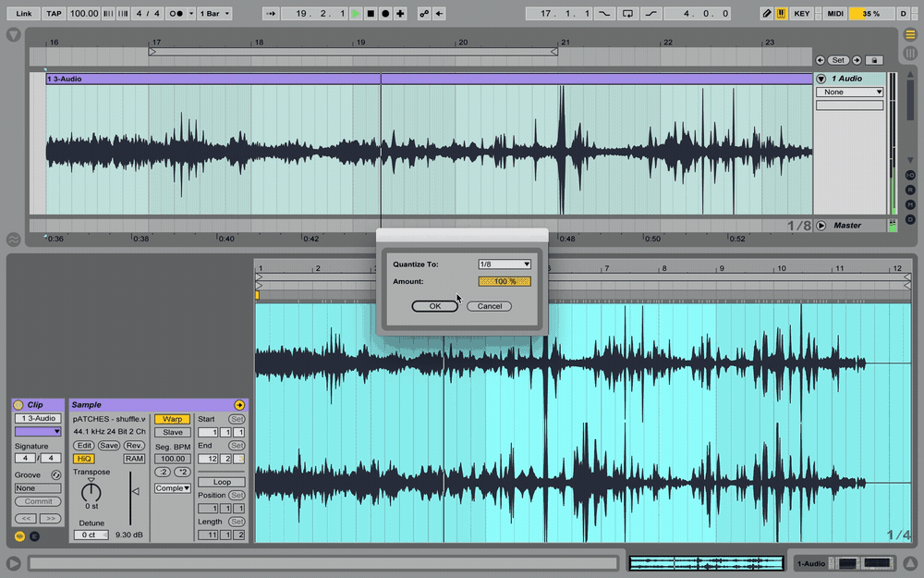Open the Complex warp mode dropdown
This screenshot has width=924, height=578.
pos(172,488)
